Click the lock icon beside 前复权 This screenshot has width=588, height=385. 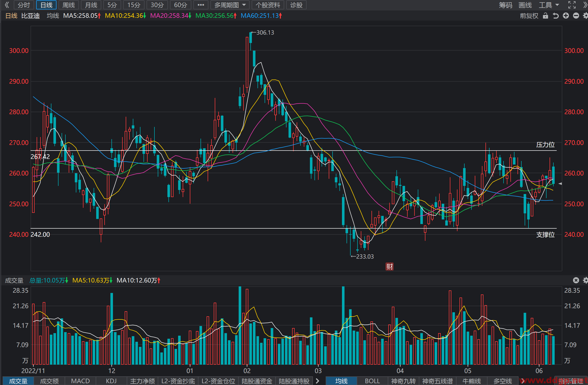[545, 16]
